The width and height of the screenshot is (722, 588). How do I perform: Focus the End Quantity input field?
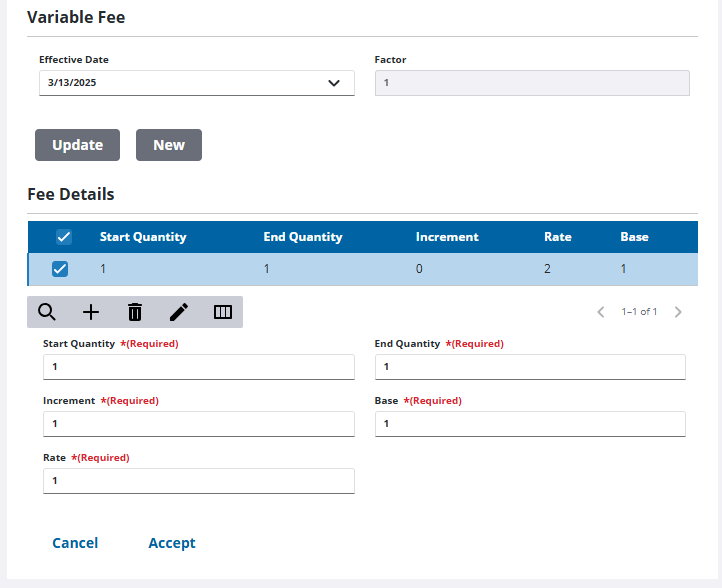click(530, 367)
